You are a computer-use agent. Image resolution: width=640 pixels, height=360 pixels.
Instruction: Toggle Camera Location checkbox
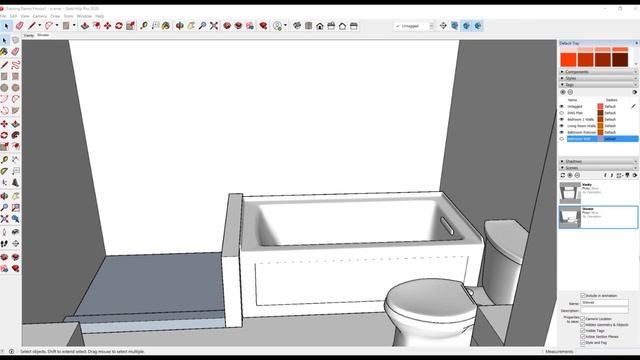click(583, 319)
